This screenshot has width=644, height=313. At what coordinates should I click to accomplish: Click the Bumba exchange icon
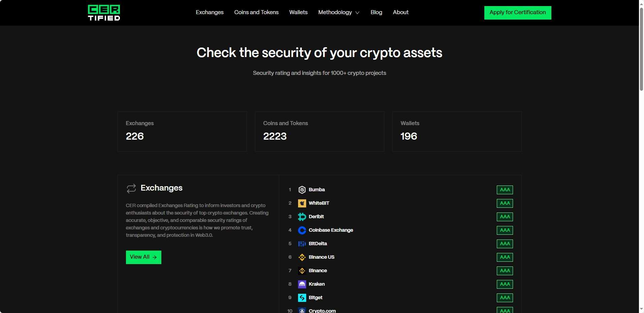(x=302, y=190)
